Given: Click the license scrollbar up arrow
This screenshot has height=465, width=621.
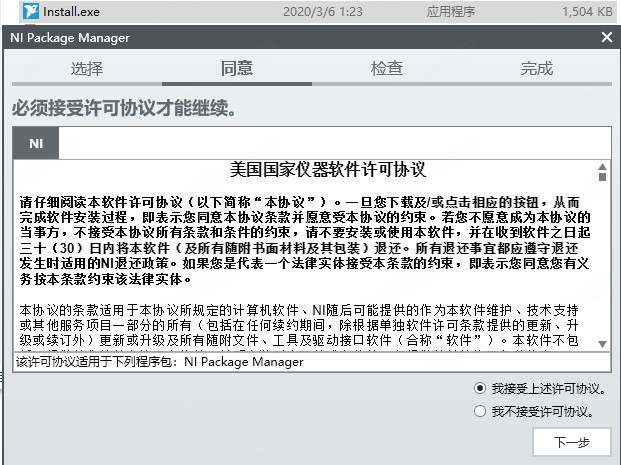Looking at the screenshot, I should click(x=602, y=169).
